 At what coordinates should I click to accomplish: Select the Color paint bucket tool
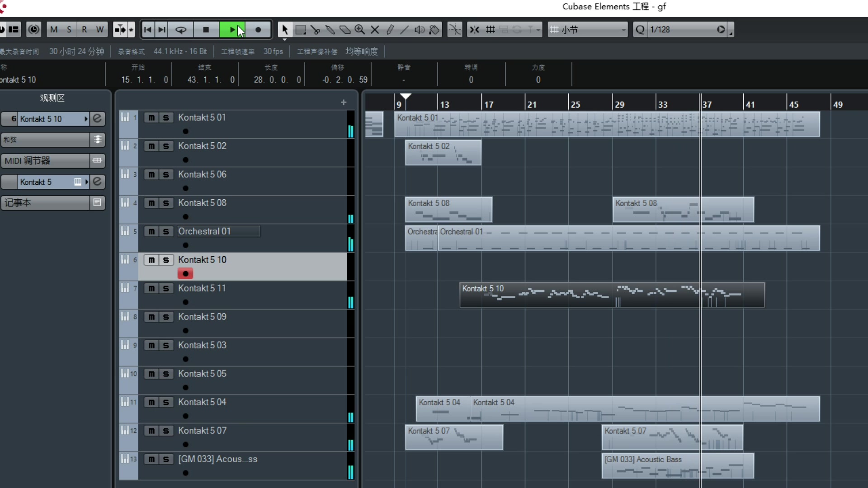tap(434, 30)
